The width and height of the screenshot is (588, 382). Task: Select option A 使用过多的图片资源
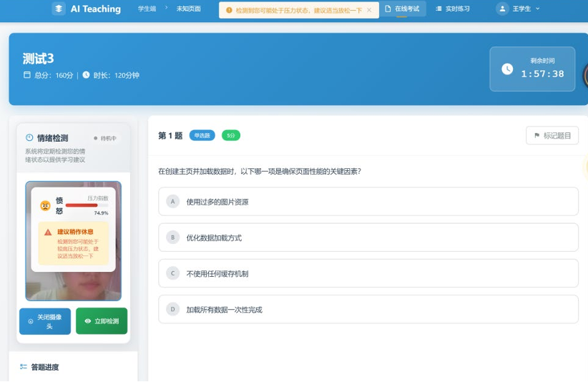[x=368, y=202]
